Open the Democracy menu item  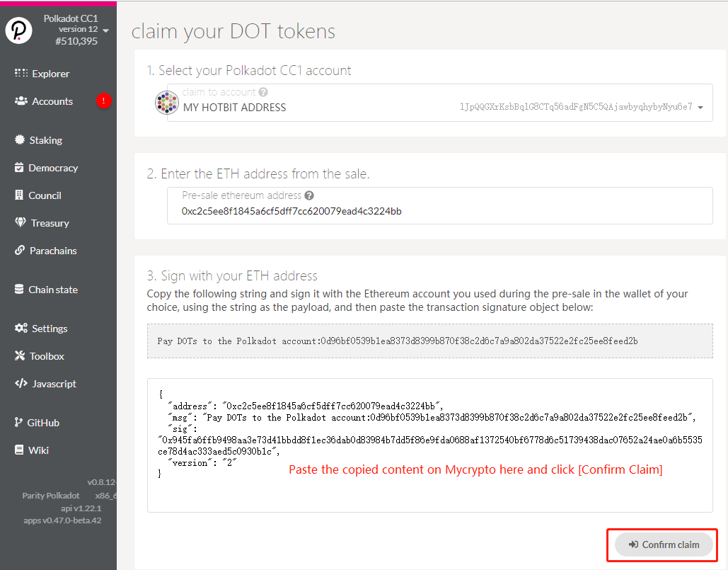(x=52, y=168)
